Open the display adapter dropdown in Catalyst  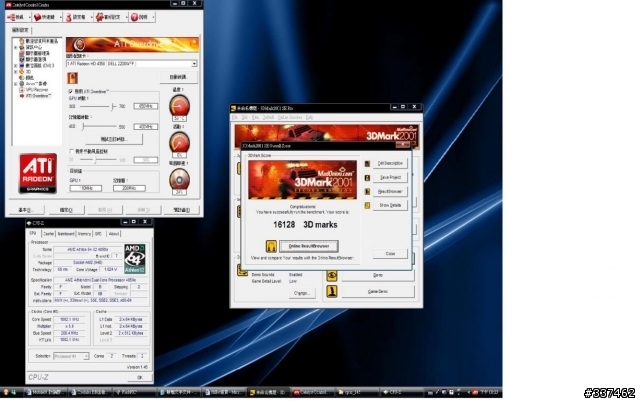point(194,64)
